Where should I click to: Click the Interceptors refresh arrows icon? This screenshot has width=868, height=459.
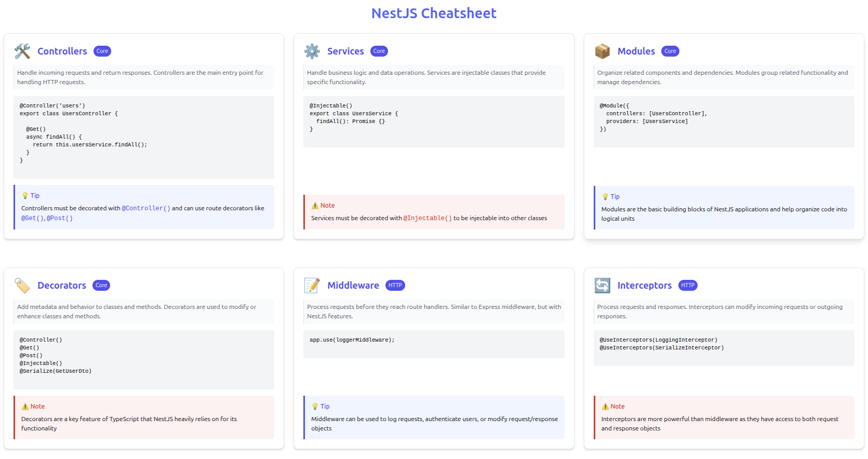[603, 285]
